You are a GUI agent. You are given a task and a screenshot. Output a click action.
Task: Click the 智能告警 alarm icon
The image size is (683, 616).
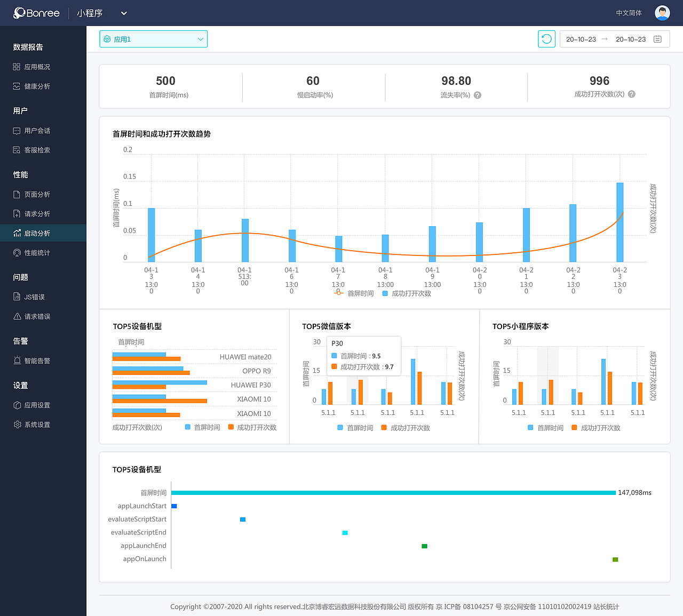(17, 361)
